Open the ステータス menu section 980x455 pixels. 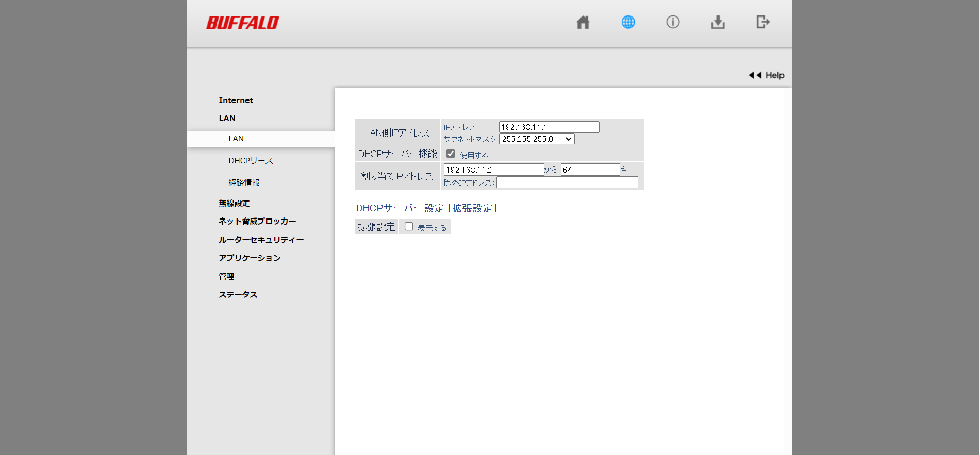[x=238, y=295]
